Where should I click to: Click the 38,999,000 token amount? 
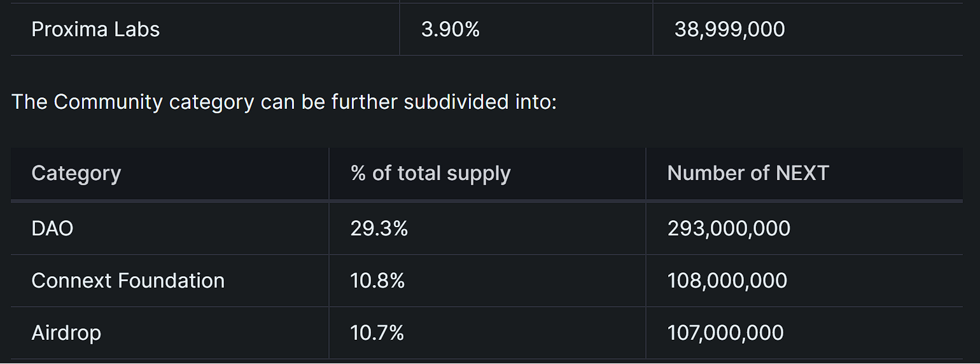click(x=729, y=29)
